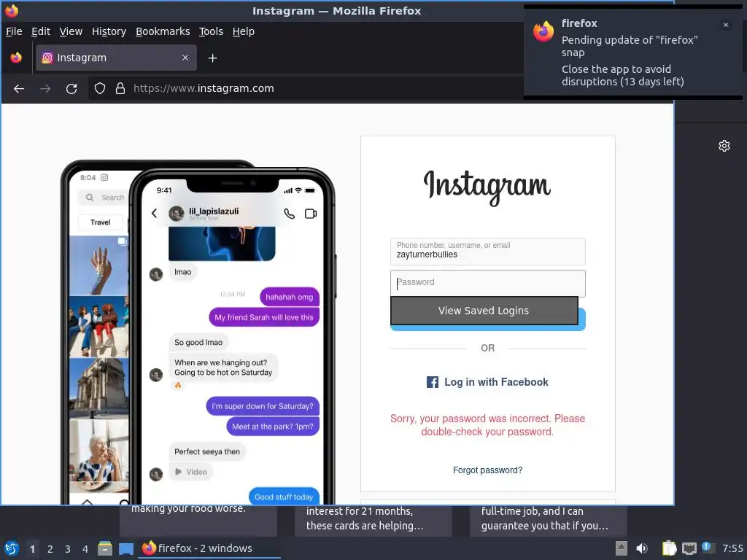
Task: Click the Firefox icon in the notification
Action: click(543, 31)
